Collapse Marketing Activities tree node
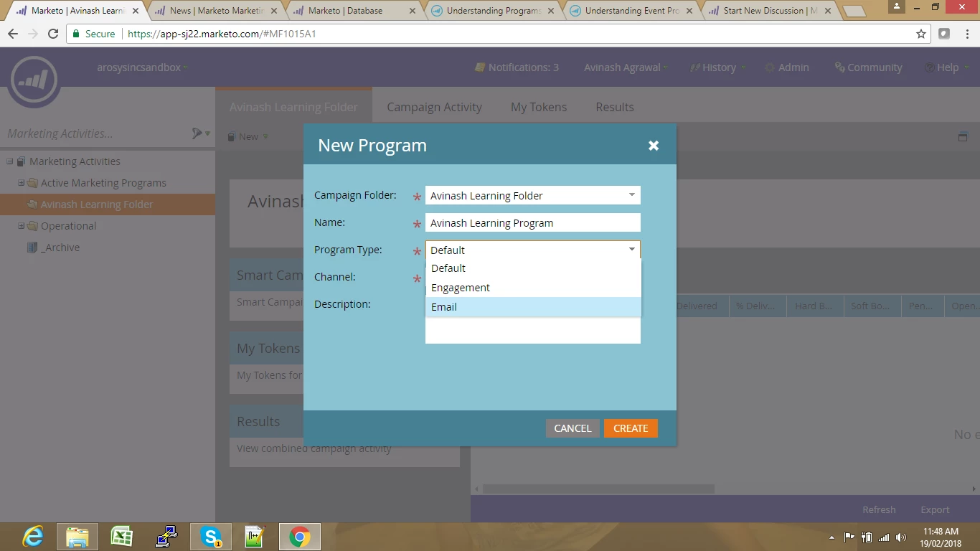980x551 pixels. (x=10, y=161)
